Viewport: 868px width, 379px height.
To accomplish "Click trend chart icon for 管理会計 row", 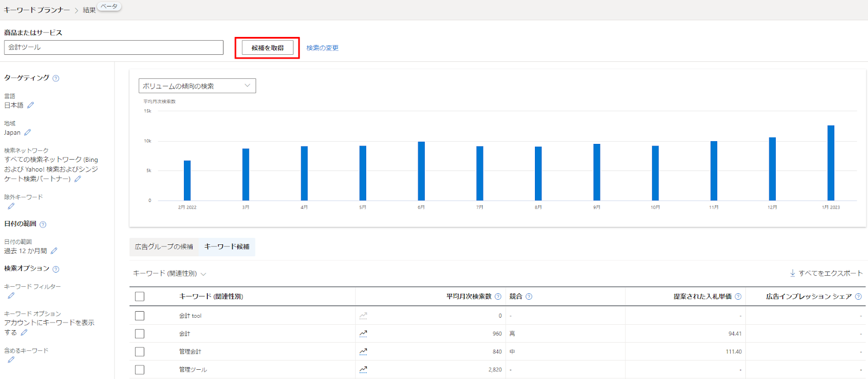I will click(363, 351).
